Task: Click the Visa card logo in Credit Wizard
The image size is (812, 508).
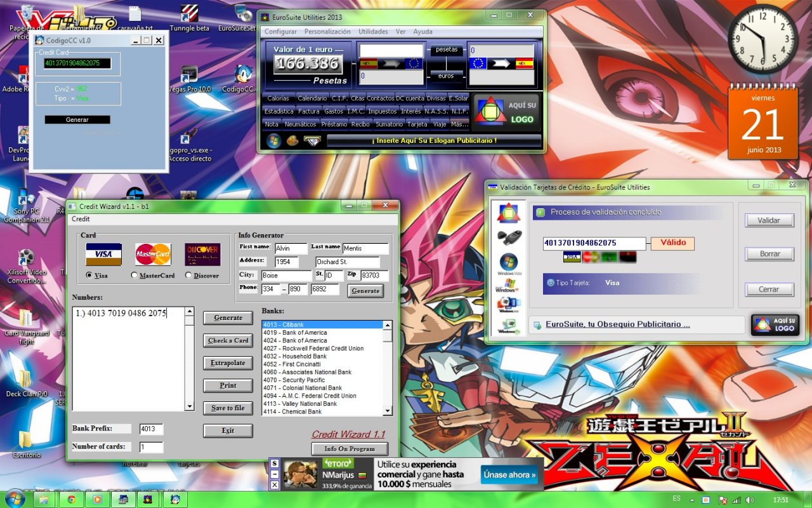Action: click(103, 254)
